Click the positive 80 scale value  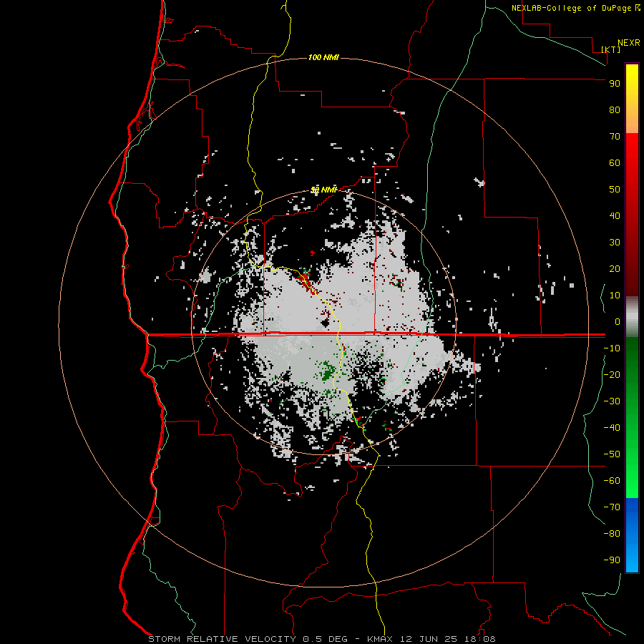pos(615,109)
